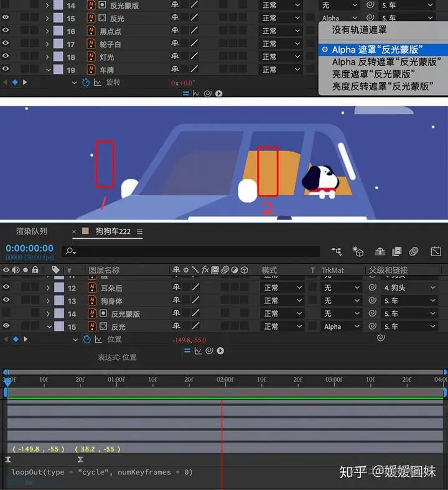Click the stopwatch next to 位置

click(86, 339)
